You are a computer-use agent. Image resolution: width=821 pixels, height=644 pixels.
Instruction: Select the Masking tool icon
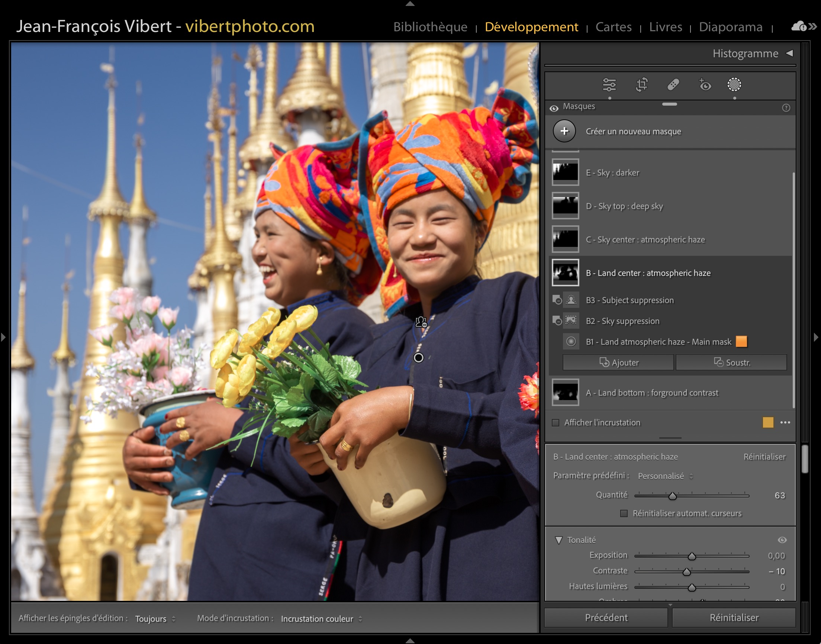[x=734, y=84]
